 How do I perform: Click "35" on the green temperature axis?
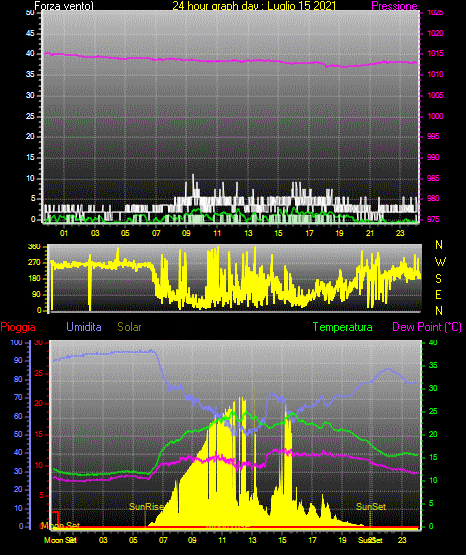click(x=433, y=365)
